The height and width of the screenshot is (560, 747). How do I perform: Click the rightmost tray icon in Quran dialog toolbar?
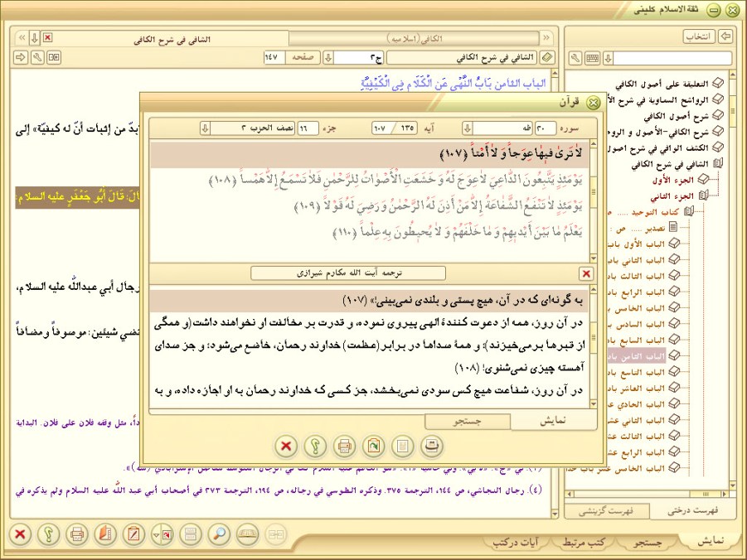click(x=432, y=447)
